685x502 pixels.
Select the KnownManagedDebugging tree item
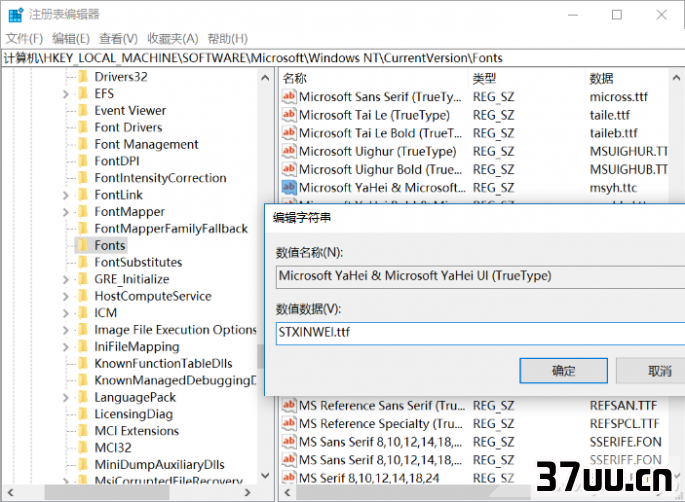(175, 381)
